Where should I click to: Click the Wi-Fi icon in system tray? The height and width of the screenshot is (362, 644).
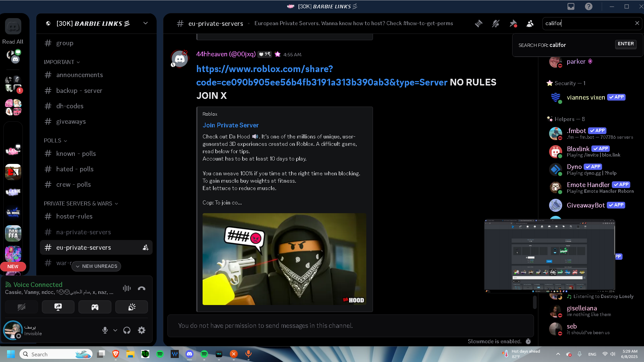605,354
